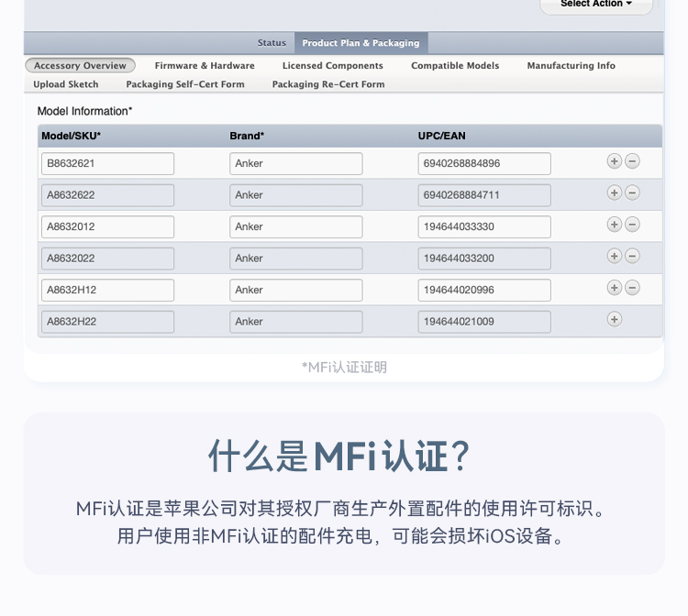Click the *MFi认证证明 caption
The image size is (688, 616).
pyautogui.click(x=344, y=367)
